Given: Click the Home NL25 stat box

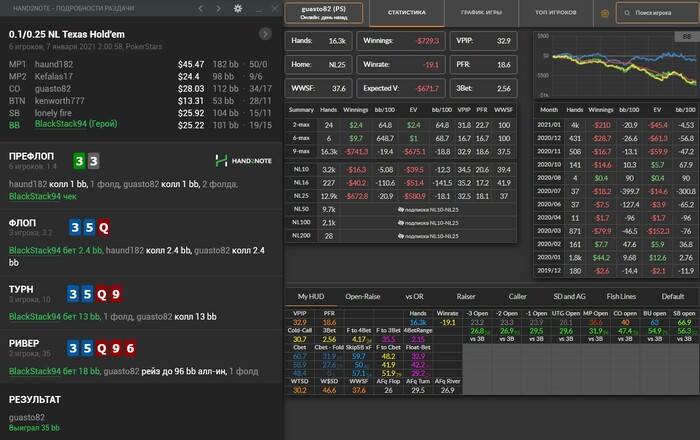Looking at the screenshot, I should point(318,64).
